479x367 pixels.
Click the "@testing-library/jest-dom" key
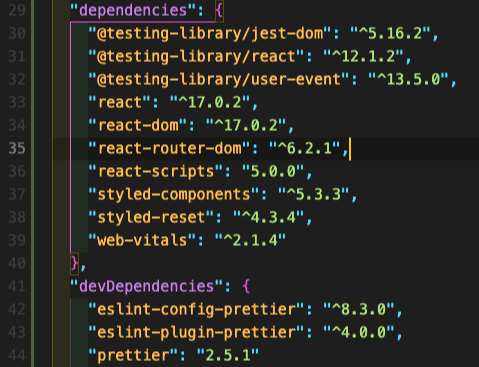(210, 33)
